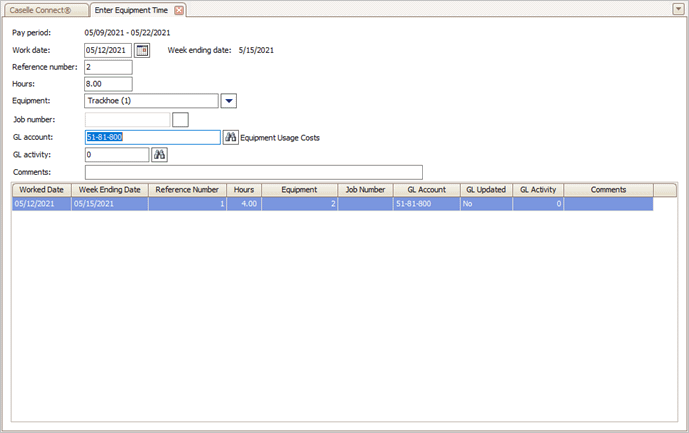Focus the Job number text field

pos(127,120)
